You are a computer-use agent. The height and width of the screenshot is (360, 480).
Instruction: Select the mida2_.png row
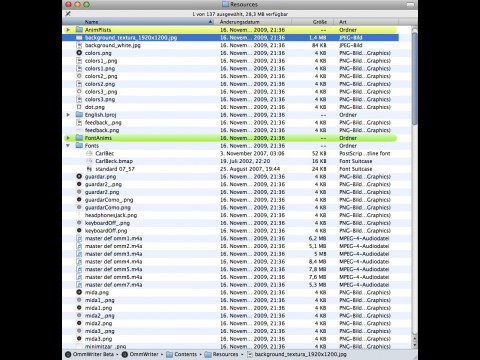(x=230, y=316)
